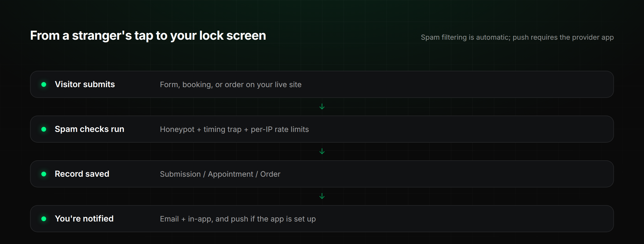Click the 'From a stranger's tap' heading

pyautogui.click(x=148, y=36)
